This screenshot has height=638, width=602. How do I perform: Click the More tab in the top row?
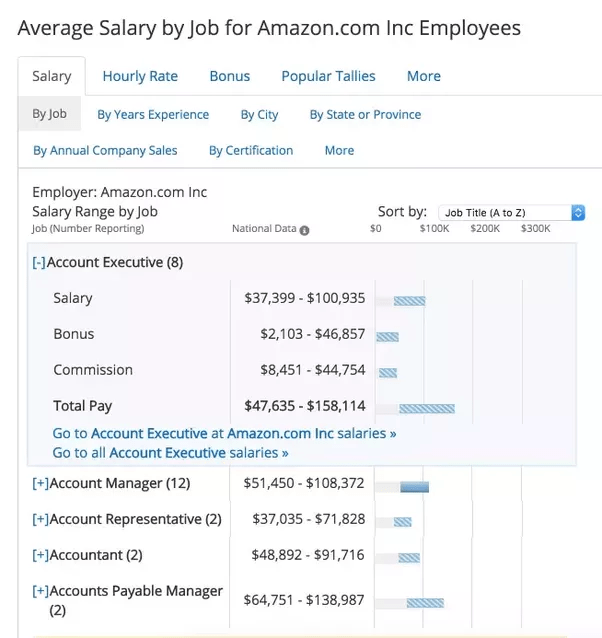[x=423, y=76]
